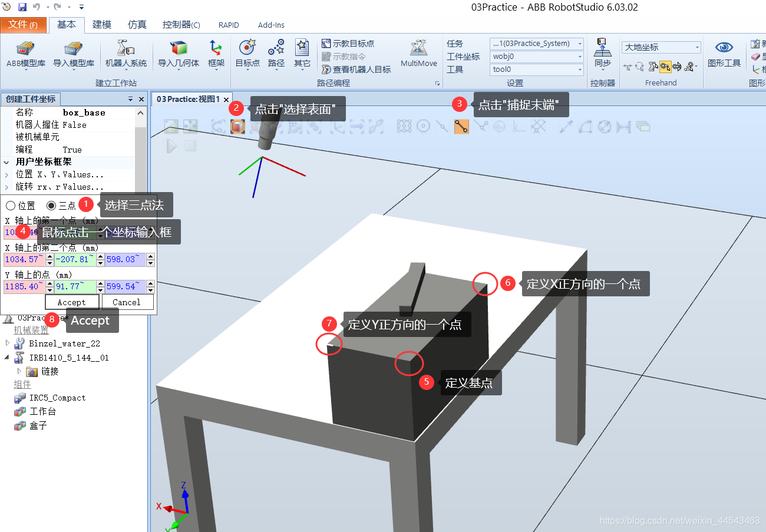Switch to the 建模 modeling tab

coord(102,25)
